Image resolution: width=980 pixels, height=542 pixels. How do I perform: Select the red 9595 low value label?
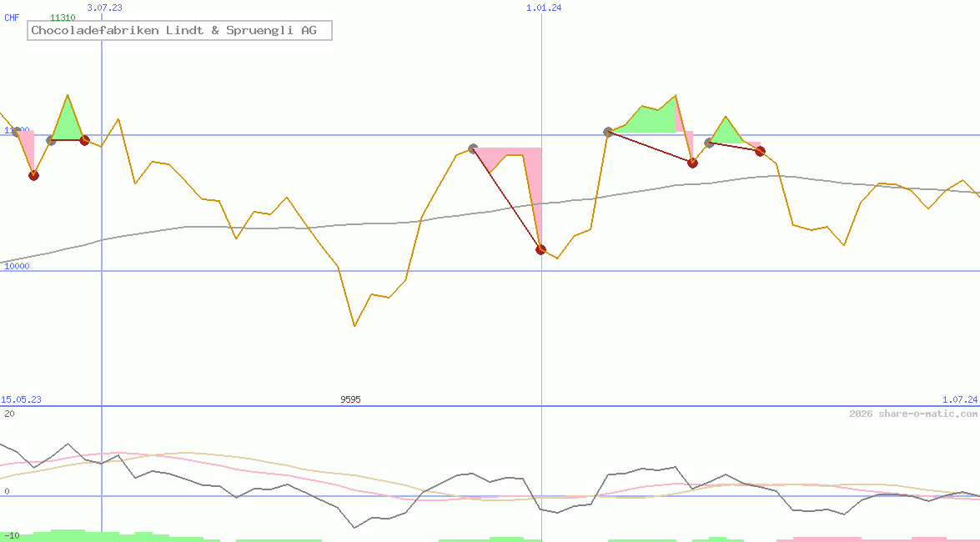click(x=350, y=399)
